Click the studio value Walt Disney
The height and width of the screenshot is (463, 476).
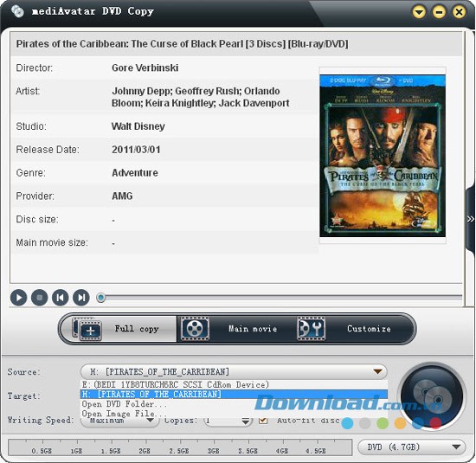(x=138, y=126)
